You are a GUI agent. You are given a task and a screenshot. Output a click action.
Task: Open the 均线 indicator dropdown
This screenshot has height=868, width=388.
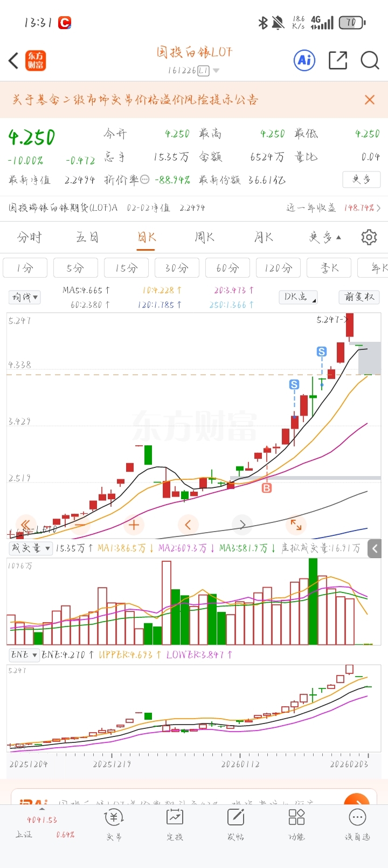25,297
